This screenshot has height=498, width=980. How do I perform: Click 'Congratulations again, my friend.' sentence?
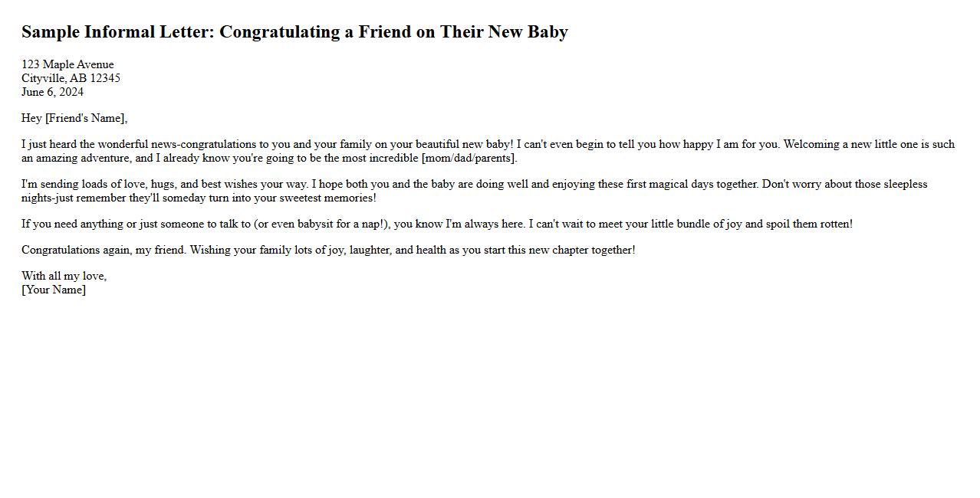(104, 250)
